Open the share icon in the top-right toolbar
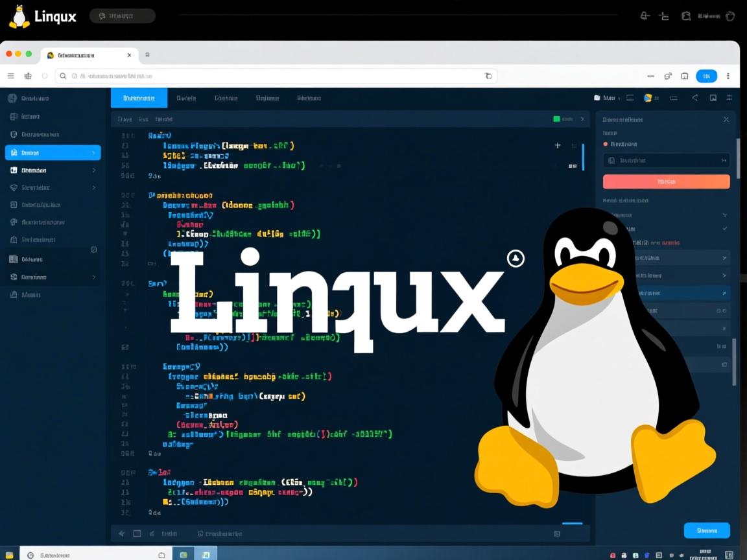The width and height of the screenshot is (747, 560). 695,97
